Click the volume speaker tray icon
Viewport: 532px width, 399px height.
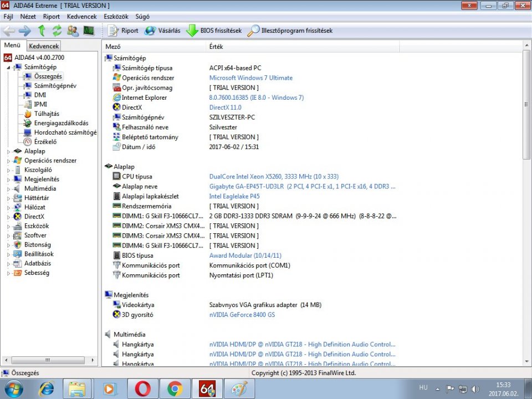point(475,389)
